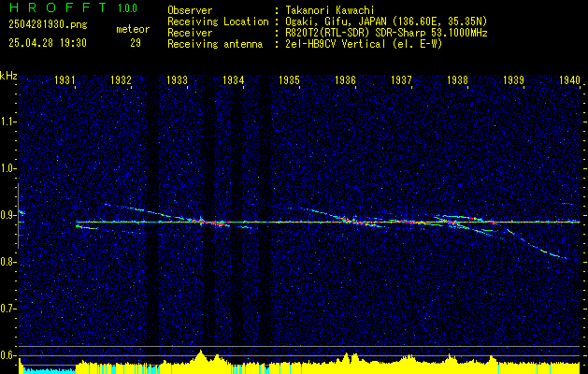The height and width of the screenshot is (374, 588).
Task: Click the 0.6 frequency axis label
Action: click(x=8, y=355)
